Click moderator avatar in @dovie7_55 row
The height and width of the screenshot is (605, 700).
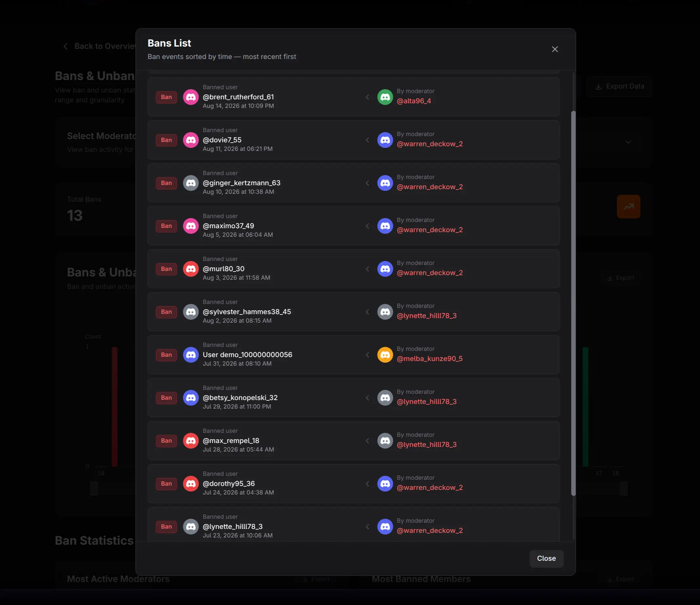385,140
